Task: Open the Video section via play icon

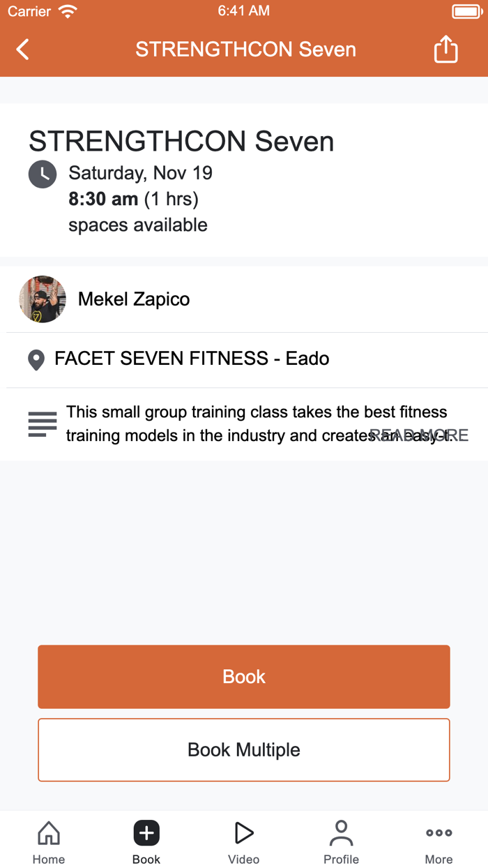Action: click(x=243, y=832)
